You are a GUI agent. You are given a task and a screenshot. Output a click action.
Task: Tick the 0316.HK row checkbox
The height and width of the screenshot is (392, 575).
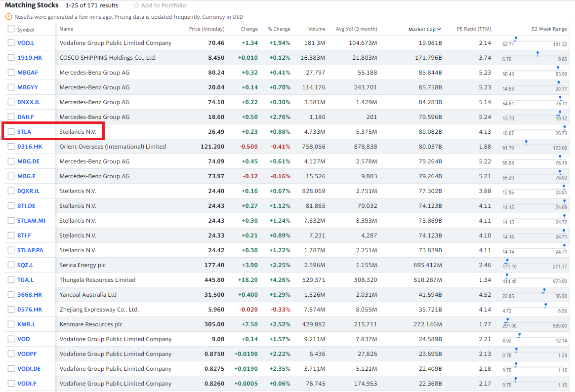coord(11,147)
